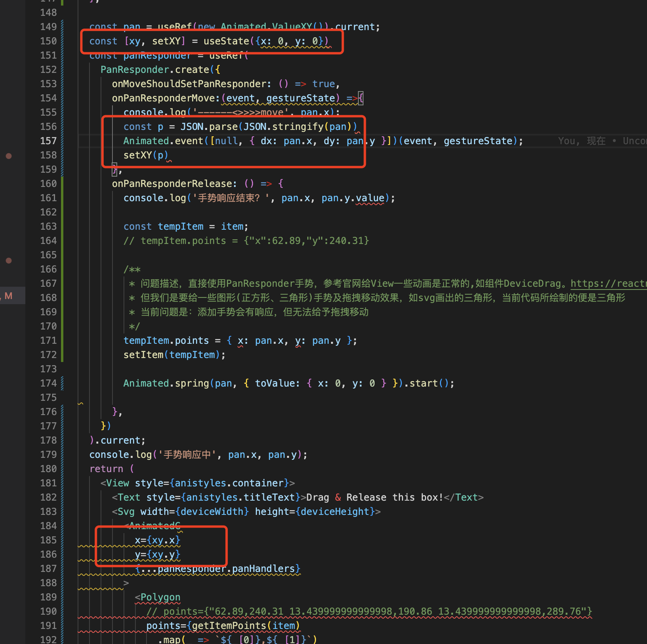Screen dimensions: 647x644
Task: Select line number 157 in the gutter
Action: point(48,141)
